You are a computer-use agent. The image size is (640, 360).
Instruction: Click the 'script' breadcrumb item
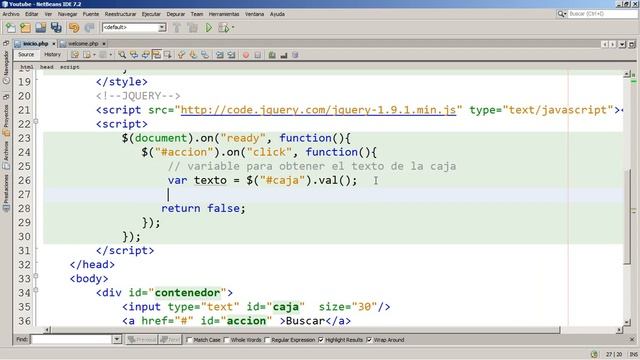[x=69, y=67]
